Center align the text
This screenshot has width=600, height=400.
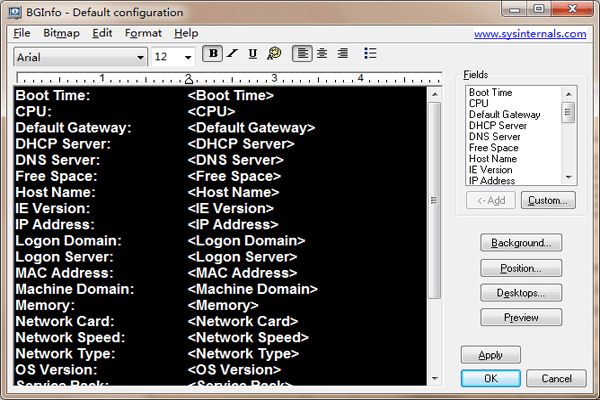pyautogui.click(x=322, y=54)
